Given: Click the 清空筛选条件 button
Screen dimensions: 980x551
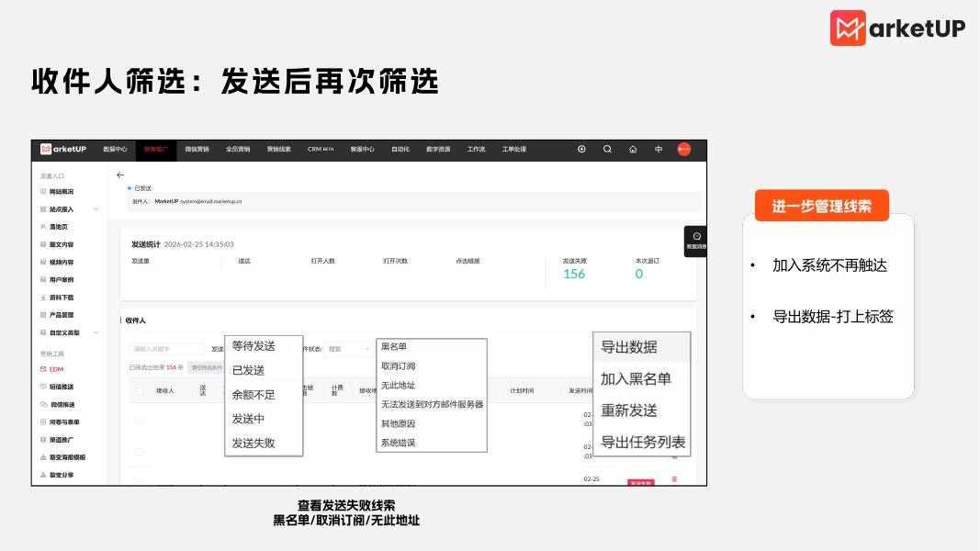Looking at the screenshot, I should 205,366.
